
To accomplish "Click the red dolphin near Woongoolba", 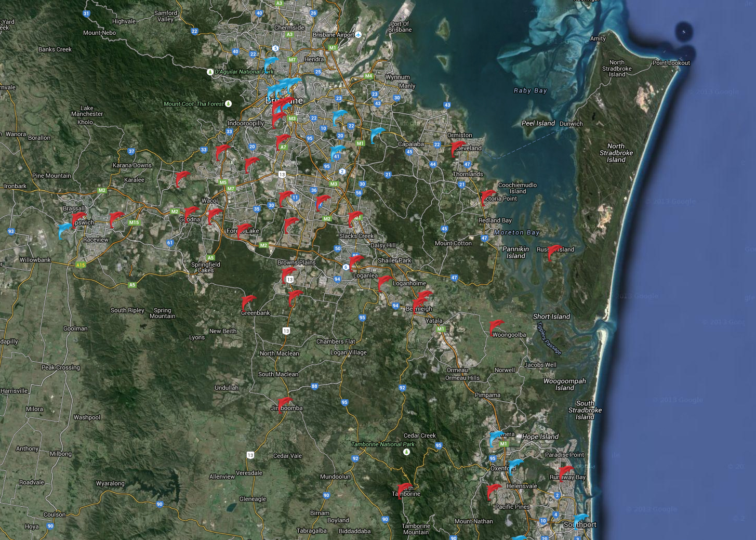I will point(496,327).
